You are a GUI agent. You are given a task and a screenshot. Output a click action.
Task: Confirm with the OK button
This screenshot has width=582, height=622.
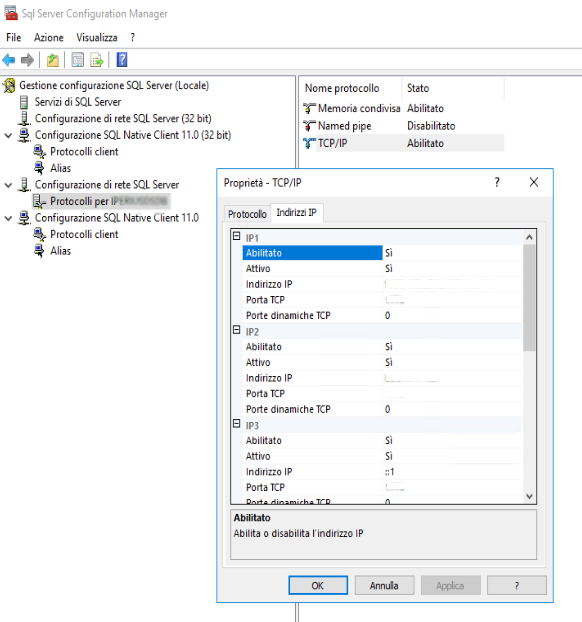(x=318, y=586)
